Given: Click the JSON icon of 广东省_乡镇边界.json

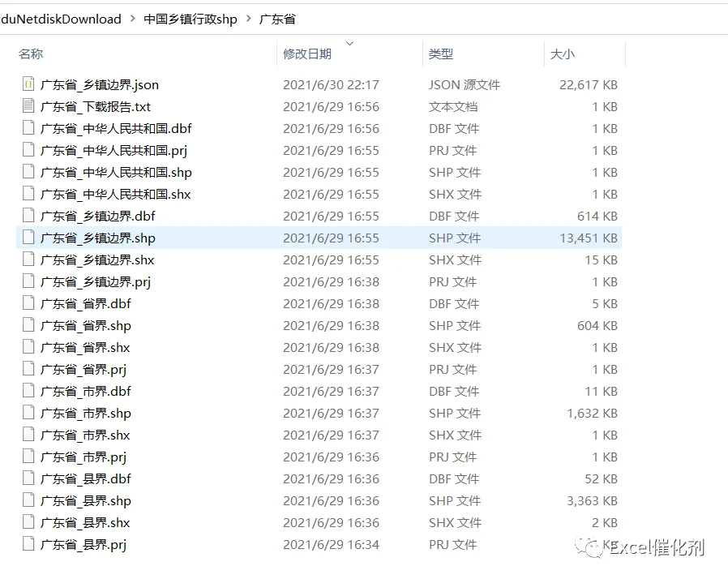Looking at the screenshot, I should [28, 84].
